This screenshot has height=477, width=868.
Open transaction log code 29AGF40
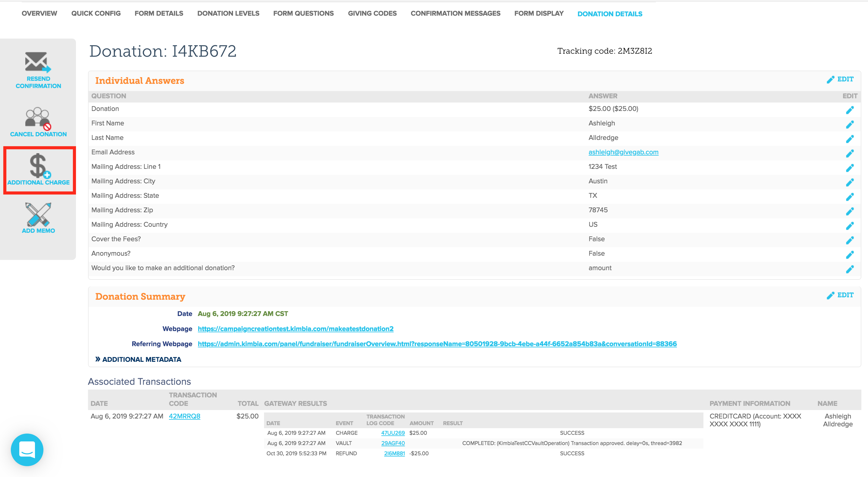[393, 443]
